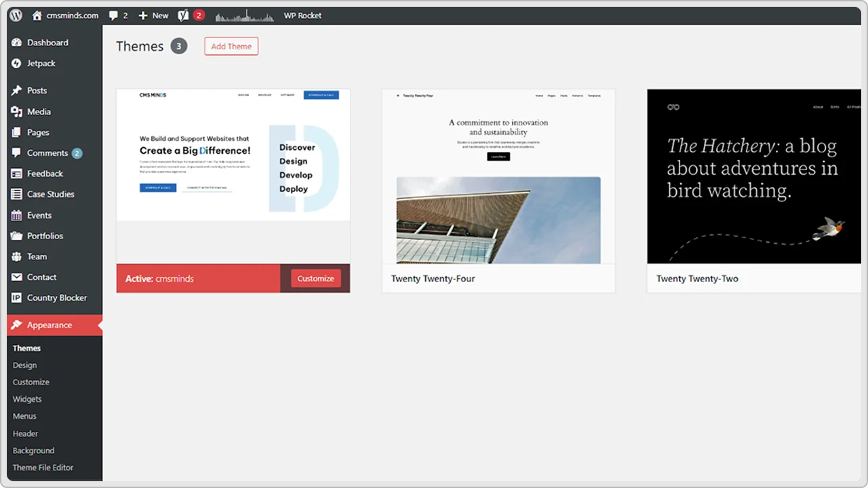Open Themes submenu item
This screenshot has width=868, height=488.
[26, 348]
